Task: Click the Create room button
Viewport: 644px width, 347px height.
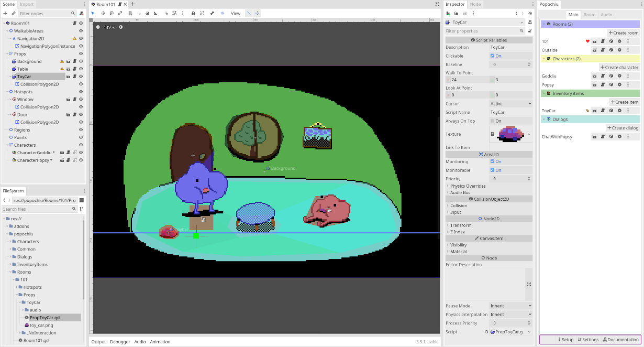Action: tap(624, 32)
